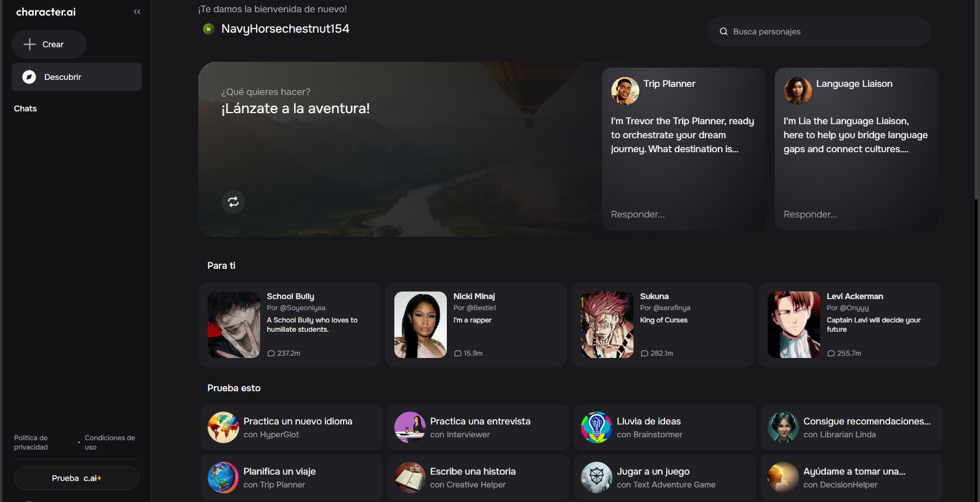The image size is (980, 502).
Task: Select the Levi Ackerman card title
Action: point(855,296)
